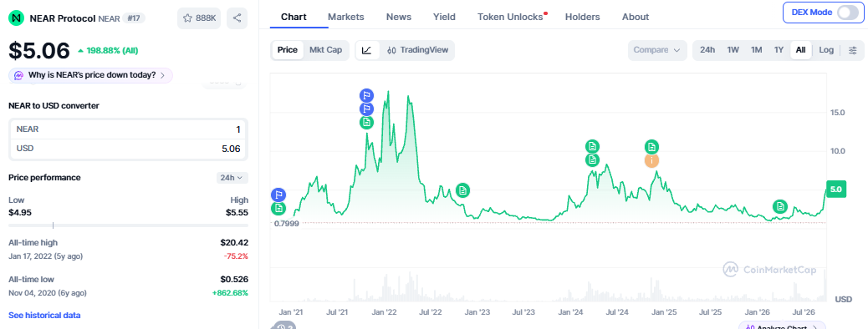
Task: Click the Analyze Chart button
Action: [781, 326]
